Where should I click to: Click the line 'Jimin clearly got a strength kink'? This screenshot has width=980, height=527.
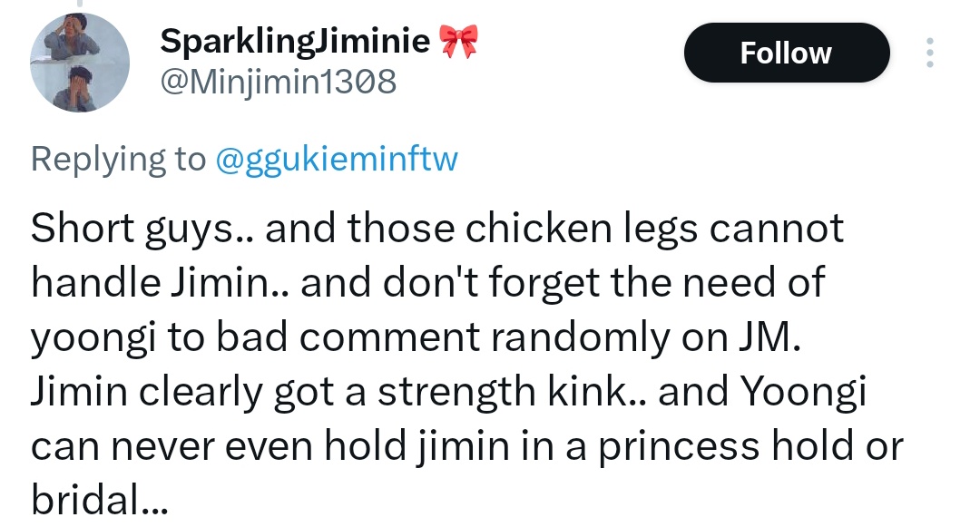pos(449,392)
